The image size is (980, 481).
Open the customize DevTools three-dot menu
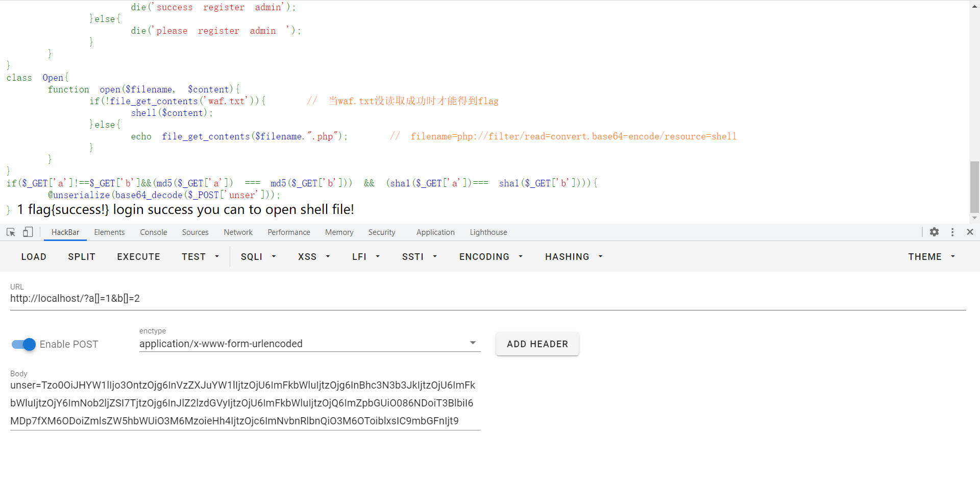tap(952, 232)
